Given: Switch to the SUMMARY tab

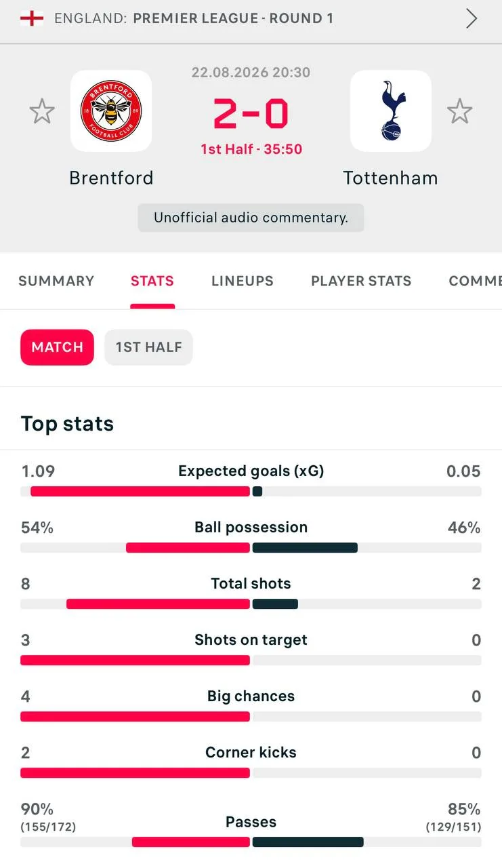Looking at the screenshot, I should point(56,281).
